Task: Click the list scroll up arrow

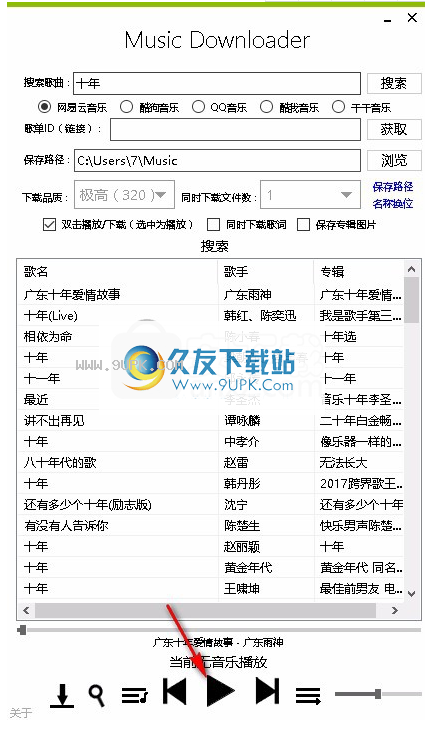Action: 411,269
